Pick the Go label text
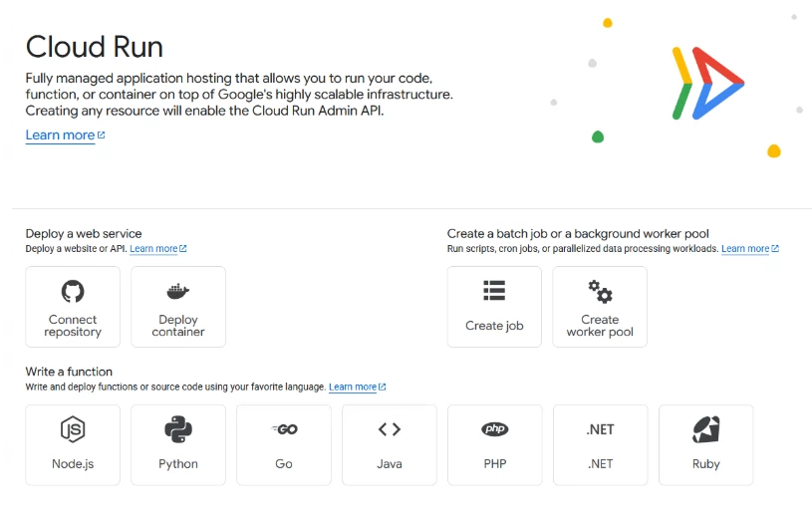The height and width of the screenshot is (517, 812). point(284,463)
